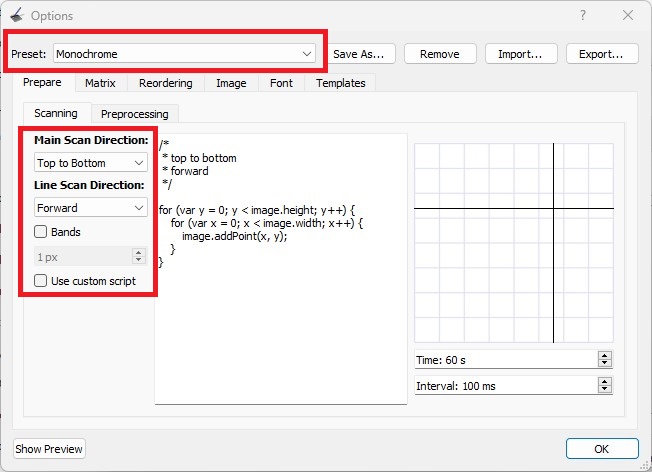Click the Show Preview button
652x472 pixels.
(50, 449)
